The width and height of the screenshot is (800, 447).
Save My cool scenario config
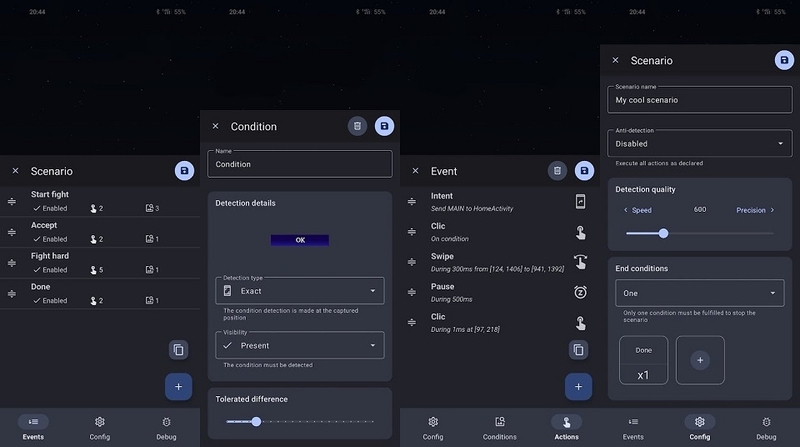(784, 60)
